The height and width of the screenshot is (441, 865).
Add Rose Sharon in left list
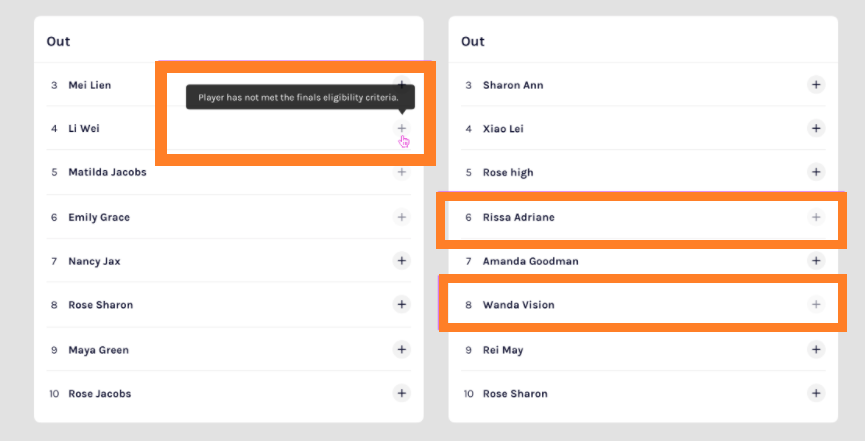coord(402,304)
